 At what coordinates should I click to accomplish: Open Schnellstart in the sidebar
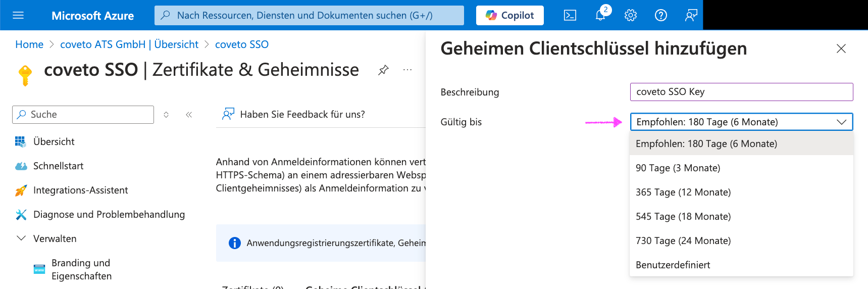tap(58, 166)
